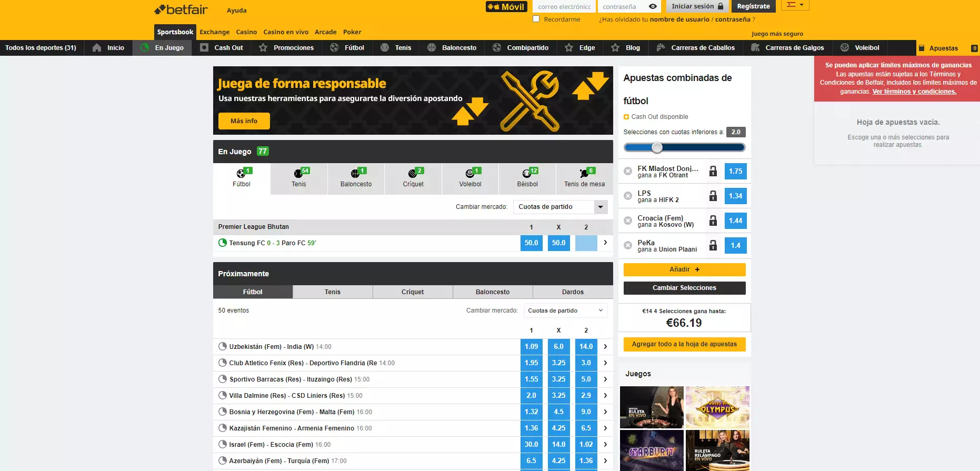
Task: Open Carreras de Galgos
Action: [x=787, y=48]
